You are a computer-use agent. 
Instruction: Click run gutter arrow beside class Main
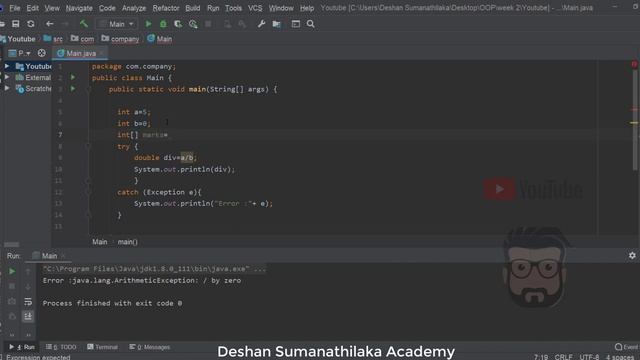(x=73, y=77)
